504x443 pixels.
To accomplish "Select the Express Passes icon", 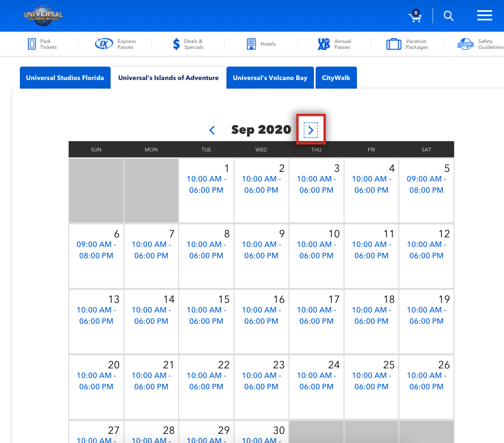I will 104,44.
